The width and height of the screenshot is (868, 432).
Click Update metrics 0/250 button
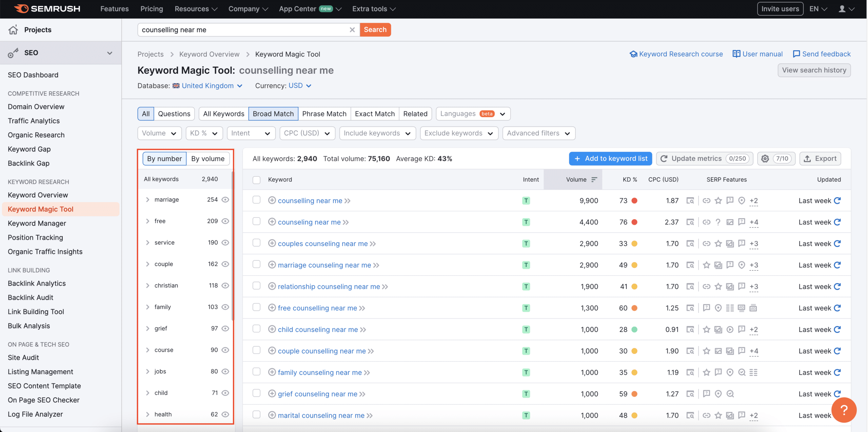click(x=705, y=158)
